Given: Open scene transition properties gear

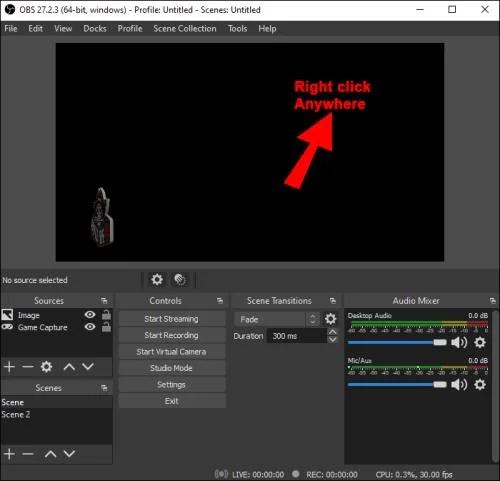Looking at the screenshot, I should [330, 319].
